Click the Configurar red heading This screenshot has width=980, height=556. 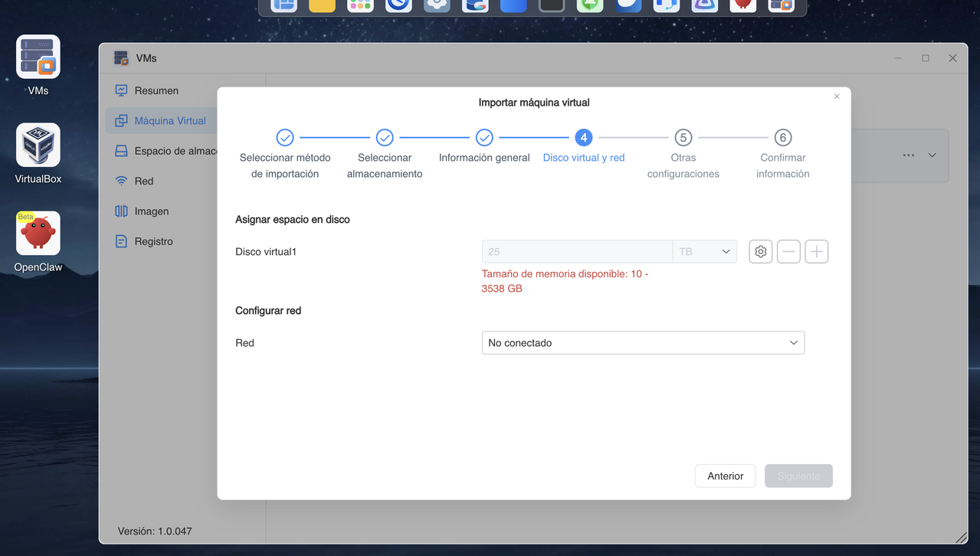coord(268,311)
